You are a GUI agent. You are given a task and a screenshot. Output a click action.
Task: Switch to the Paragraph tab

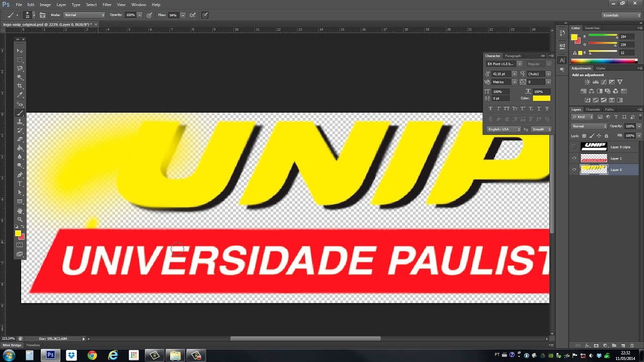513,56
